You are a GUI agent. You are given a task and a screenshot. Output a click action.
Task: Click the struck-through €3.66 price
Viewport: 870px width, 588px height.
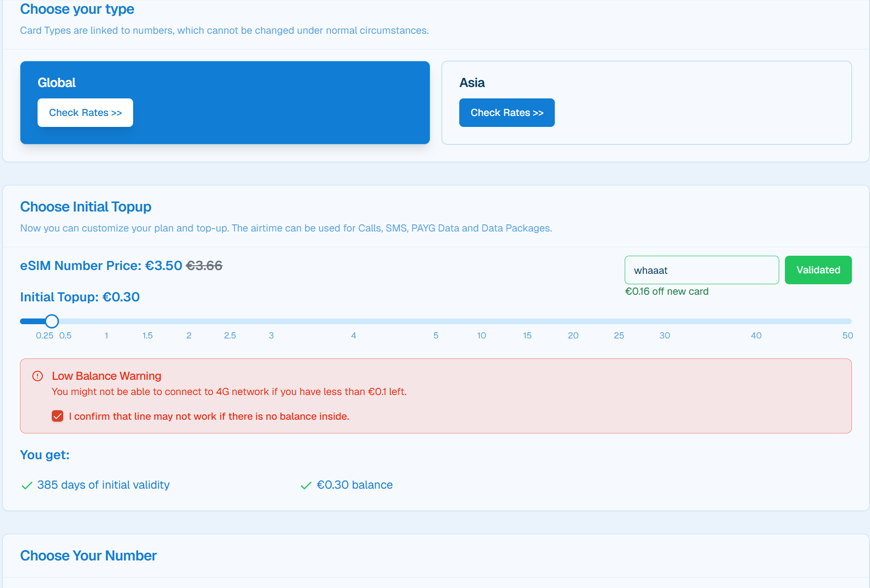pos(204,266)
